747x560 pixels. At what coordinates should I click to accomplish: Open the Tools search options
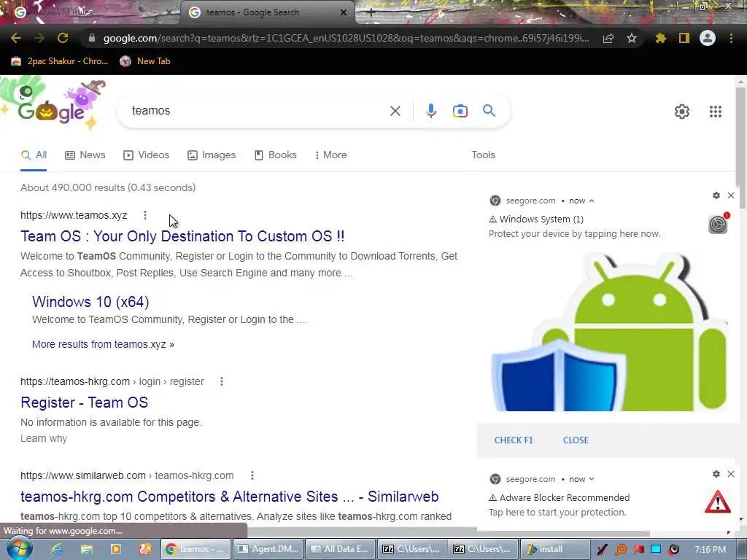click(483, 155)
